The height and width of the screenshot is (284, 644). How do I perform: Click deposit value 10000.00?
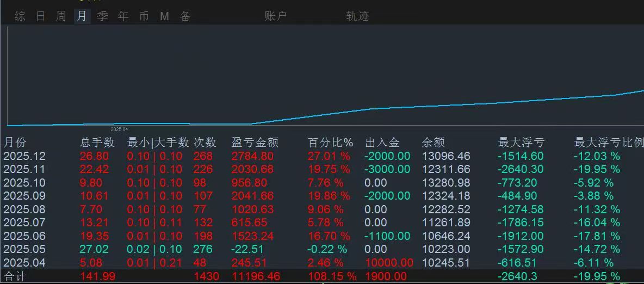pos(389,263)
